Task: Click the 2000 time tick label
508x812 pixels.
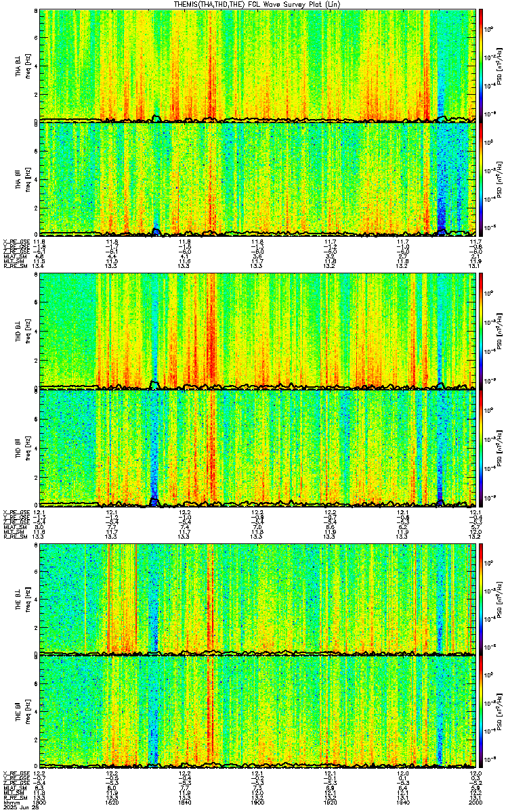Action: click(x=475, y=802)
